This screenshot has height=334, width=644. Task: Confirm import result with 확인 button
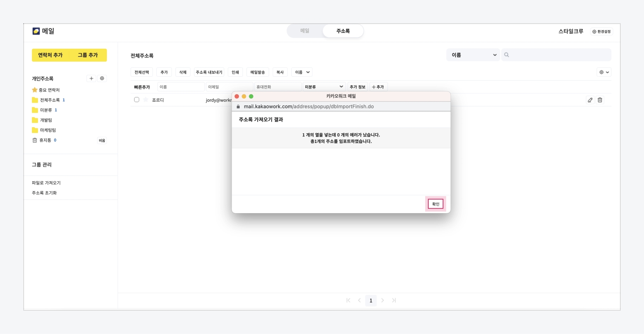pyautogui.click(x=435, y=204)
